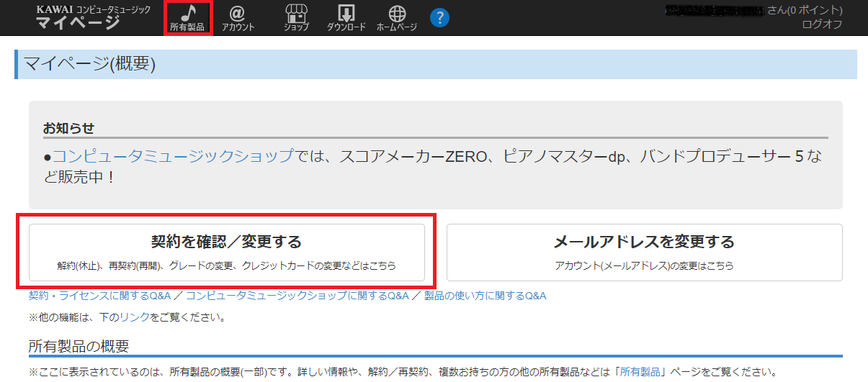Open コンピュータミュージックショップに関するQ&A link

(x=297, y=296)
